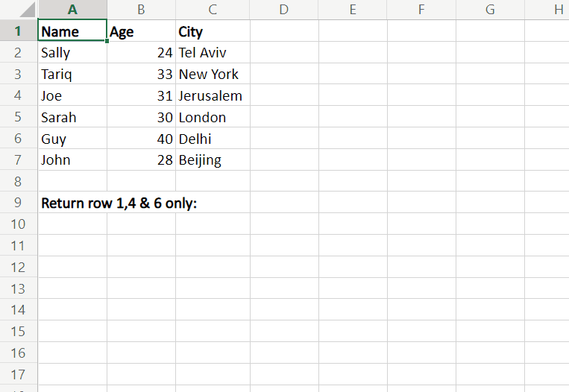The height and width of the screenshot is (392, 569).
Task: Select the 'Return row 1,4 & 6 only' cell
Action: [x=72, y=203]
